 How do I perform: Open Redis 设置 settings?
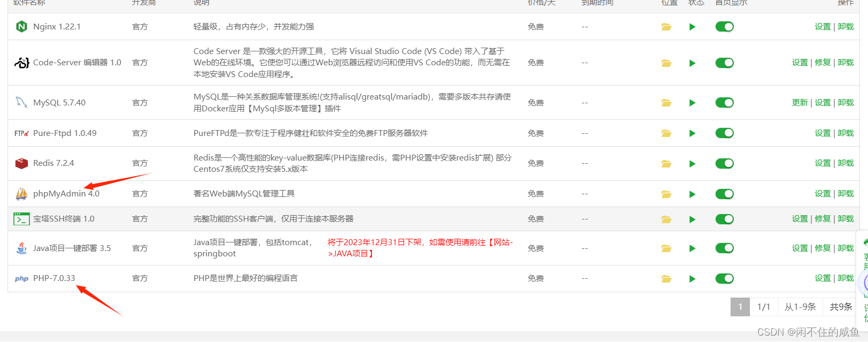[x=823, y=163]
